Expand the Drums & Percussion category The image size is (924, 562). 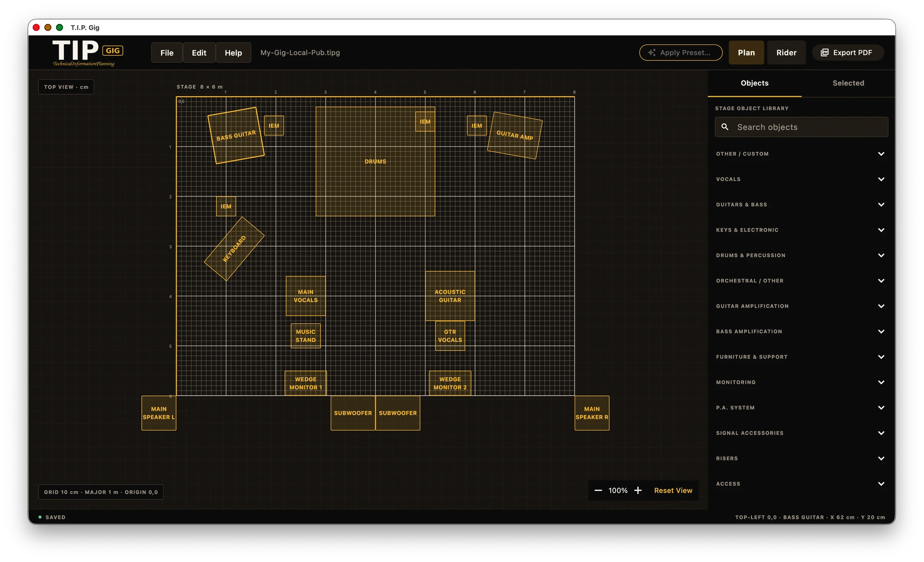point(801,255)
